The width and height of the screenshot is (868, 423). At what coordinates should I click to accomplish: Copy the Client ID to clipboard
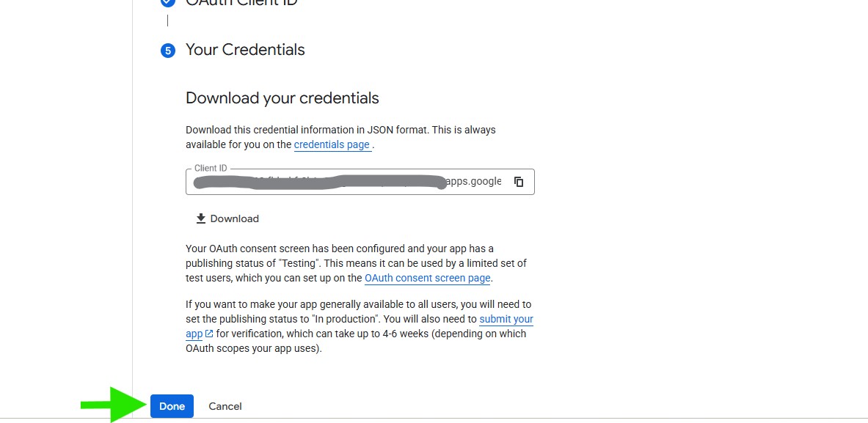tap(519, 182)
